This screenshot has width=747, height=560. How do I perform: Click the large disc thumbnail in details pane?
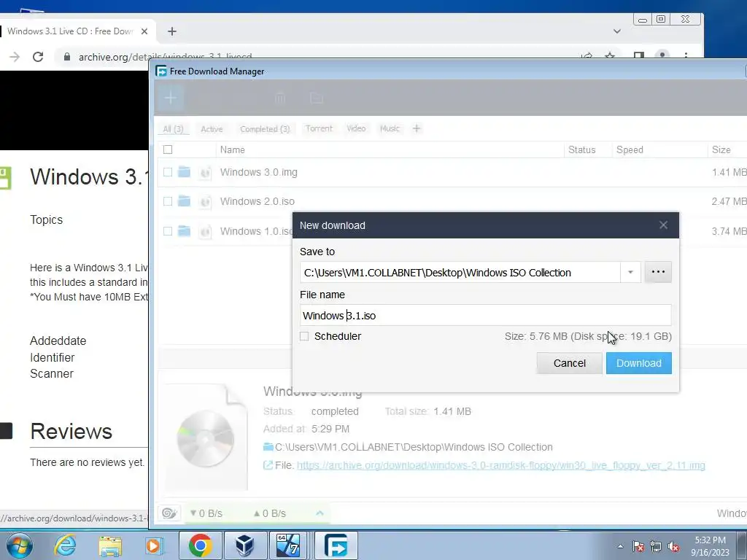tap(205, 438)
